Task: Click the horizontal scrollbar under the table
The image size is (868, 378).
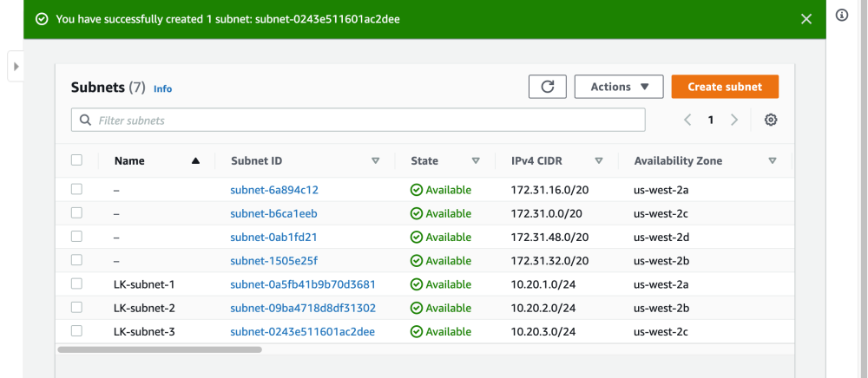Action: 160,349
